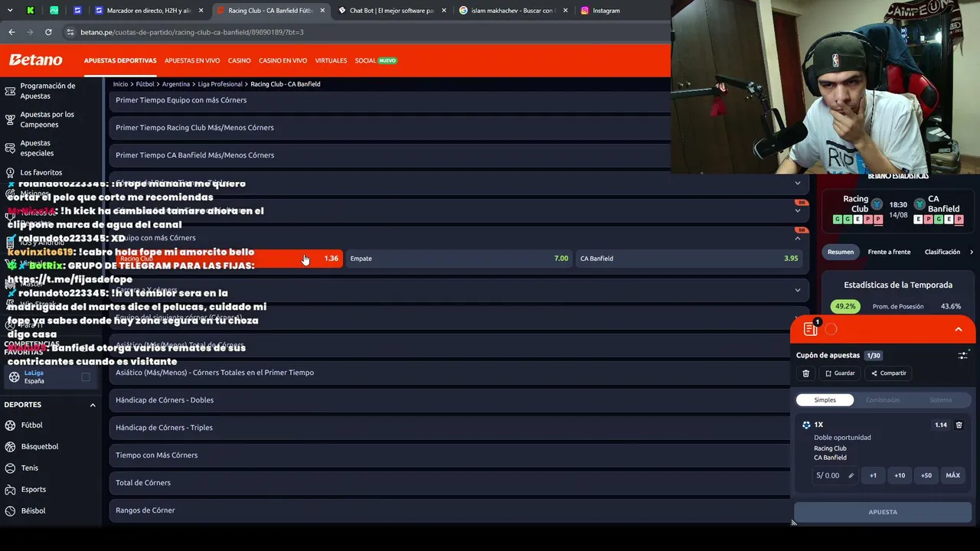980x551 pixels.
Task: Go back with the browser back arrow
Action: 11,32
